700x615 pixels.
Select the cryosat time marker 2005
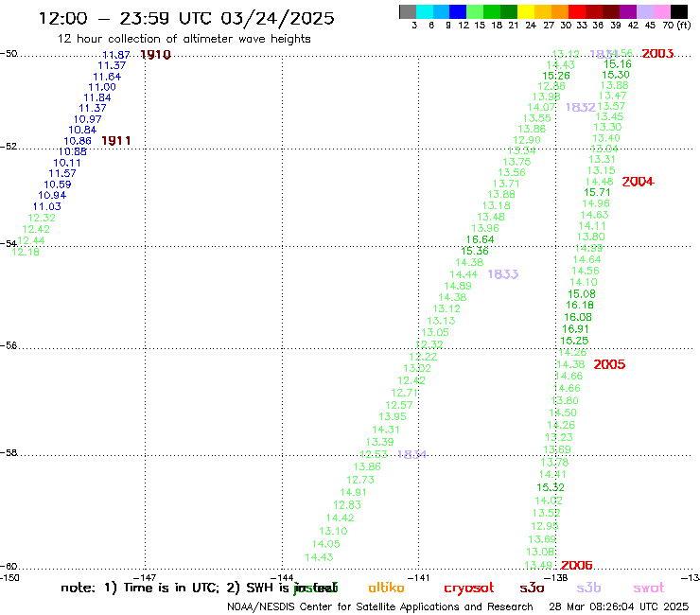point(609,364)
